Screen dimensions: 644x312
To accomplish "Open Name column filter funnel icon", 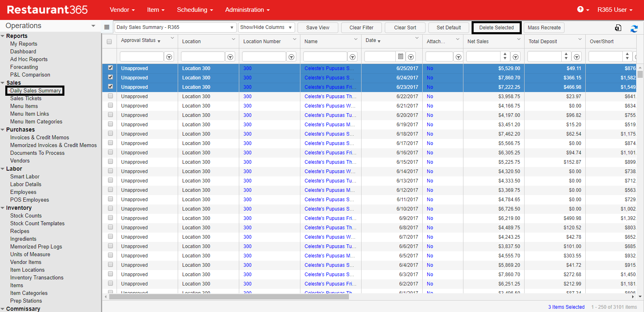I will coord(353,57).
